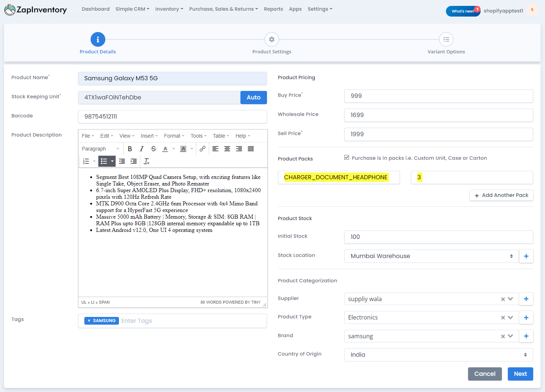Clear the supplier selection
The height and width of the screenshot is (392, 545).
point(503,299)
